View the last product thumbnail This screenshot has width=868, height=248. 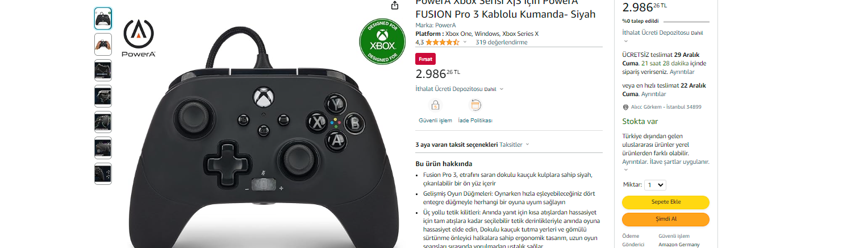[103, 173]
